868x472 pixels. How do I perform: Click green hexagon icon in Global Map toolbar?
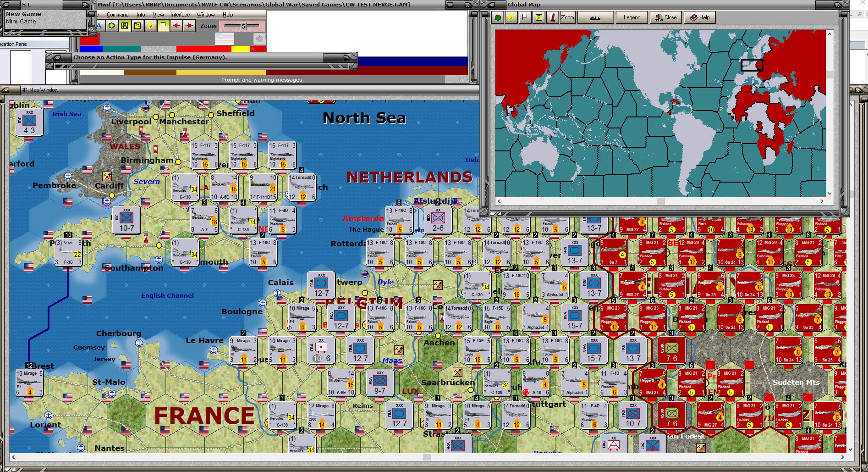[x=498, y=17]
